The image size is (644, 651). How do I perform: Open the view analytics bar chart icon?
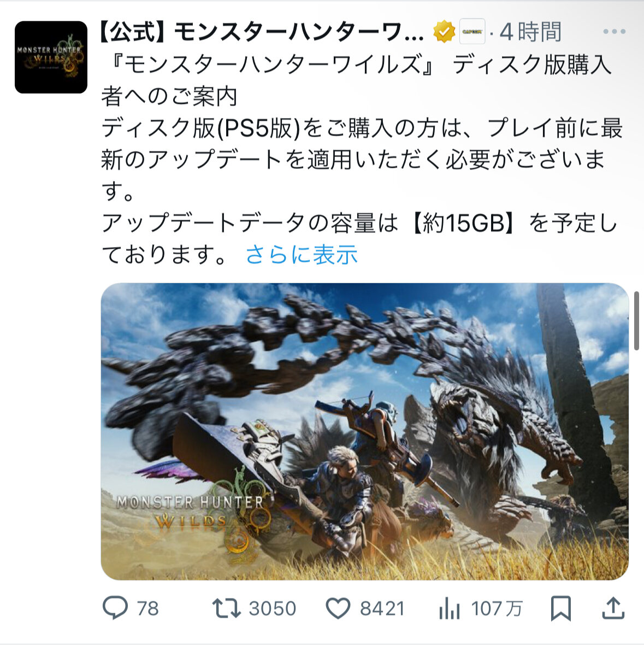coord(450,609)
